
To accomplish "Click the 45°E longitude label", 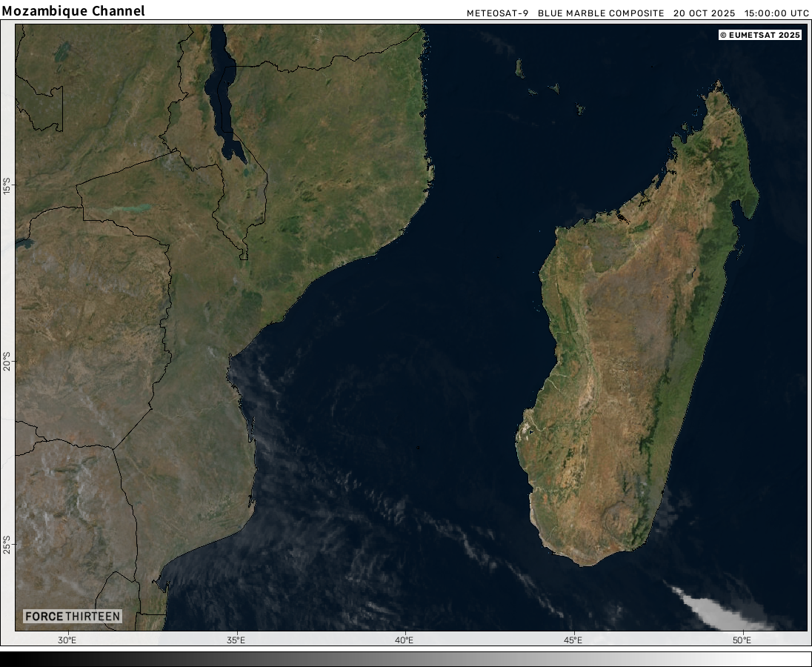I will tap(573, 640).
